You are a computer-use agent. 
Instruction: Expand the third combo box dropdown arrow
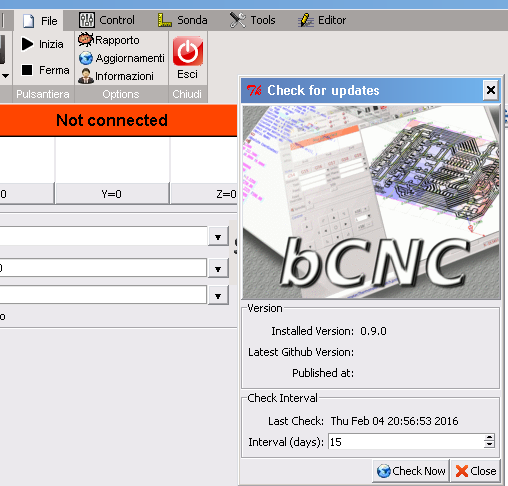pyautogui.click(x=218, y=296)
